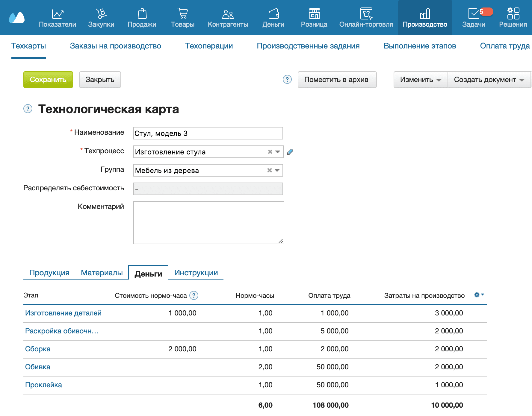The width and height of the screenshot is (532, 416).
Task: Open the Изменить dropdown menu
Action: click(420, 80)
